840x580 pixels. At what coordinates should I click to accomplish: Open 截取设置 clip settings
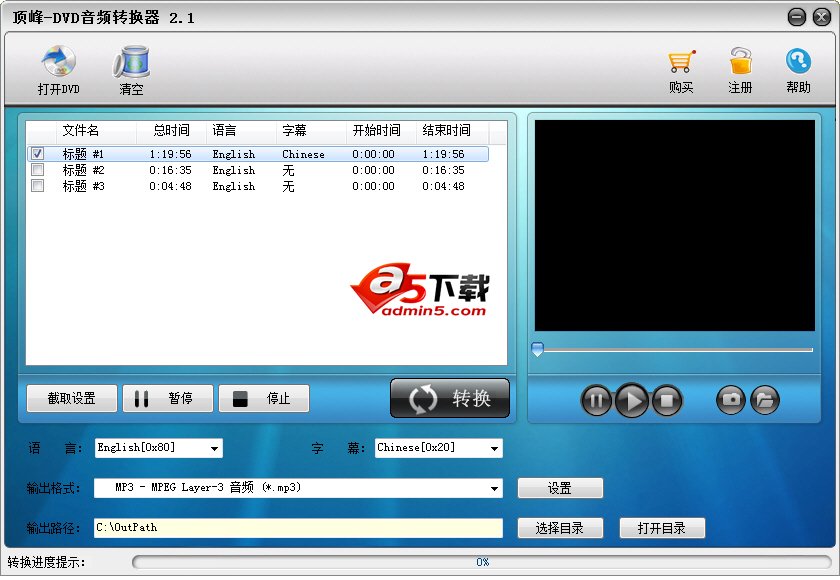[72, 398]
